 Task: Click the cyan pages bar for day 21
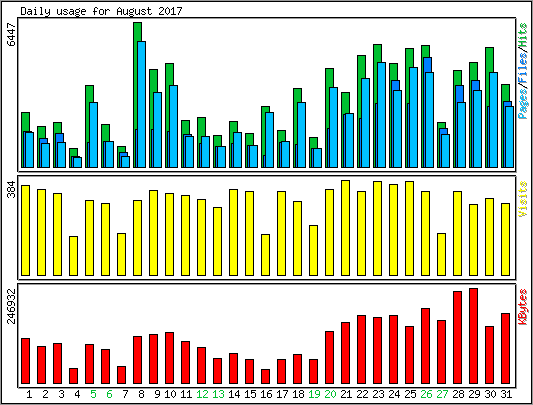click(349, 140)
